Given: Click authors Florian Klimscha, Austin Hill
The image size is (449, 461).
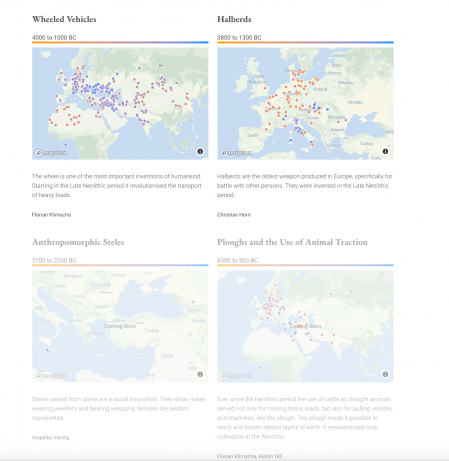Looking at the screenshot, I should [x=249, y=456].
